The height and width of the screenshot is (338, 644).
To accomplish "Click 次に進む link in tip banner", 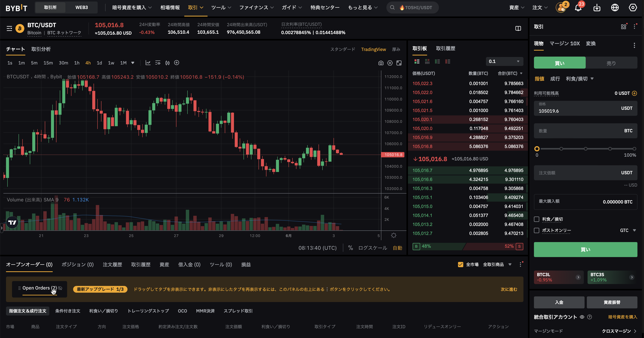I will click(509, 289).
